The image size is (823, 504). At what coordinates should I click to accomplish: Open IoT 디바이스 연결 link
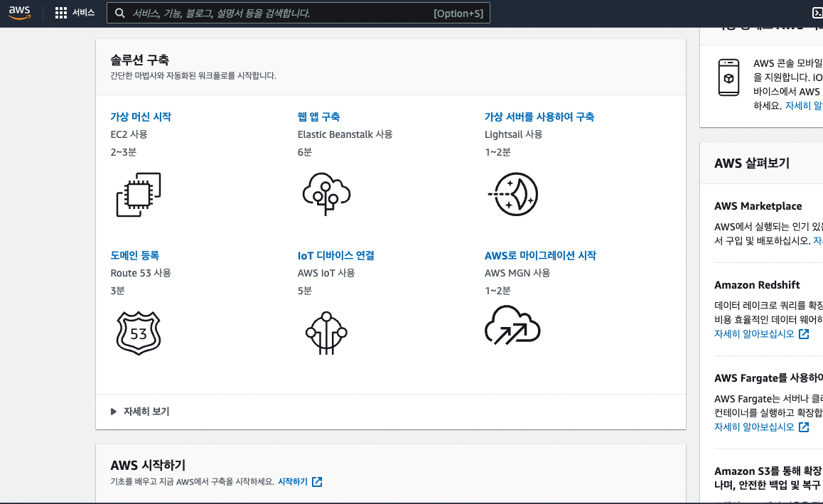pyautogui.click(x=336, y=255)
